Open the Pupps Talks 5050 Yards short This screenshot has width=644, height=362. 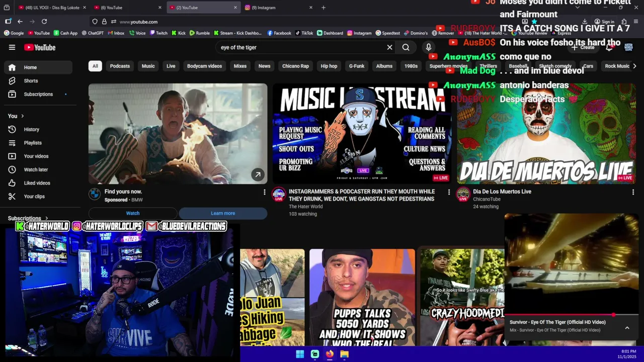coord(362,298)
